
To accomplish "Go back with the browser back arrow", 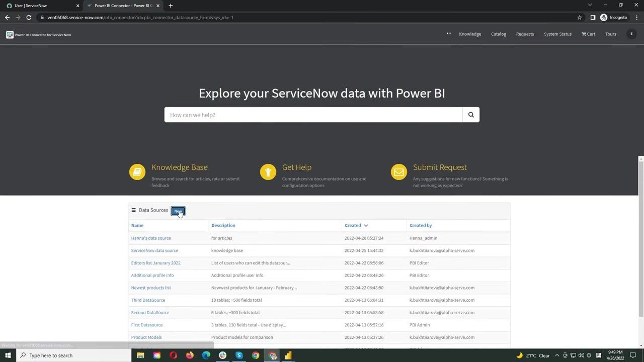I will (7, 18).
